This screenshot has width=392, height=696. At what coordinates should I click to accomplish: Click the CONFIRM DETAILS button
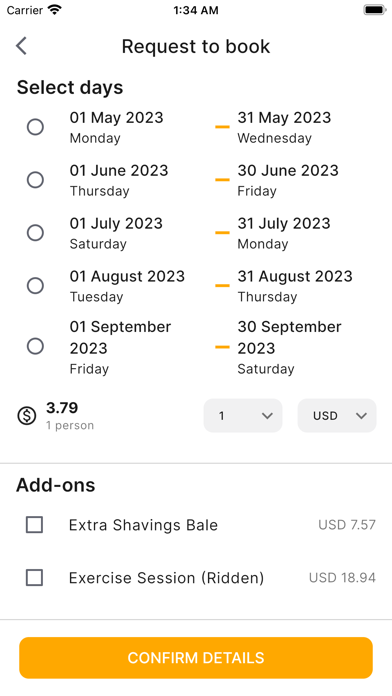click(196, 658)
